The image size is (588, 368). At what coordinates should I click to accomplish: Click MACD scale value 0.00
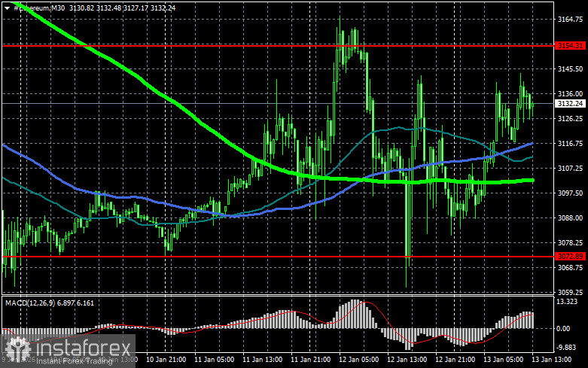[563, 329]
